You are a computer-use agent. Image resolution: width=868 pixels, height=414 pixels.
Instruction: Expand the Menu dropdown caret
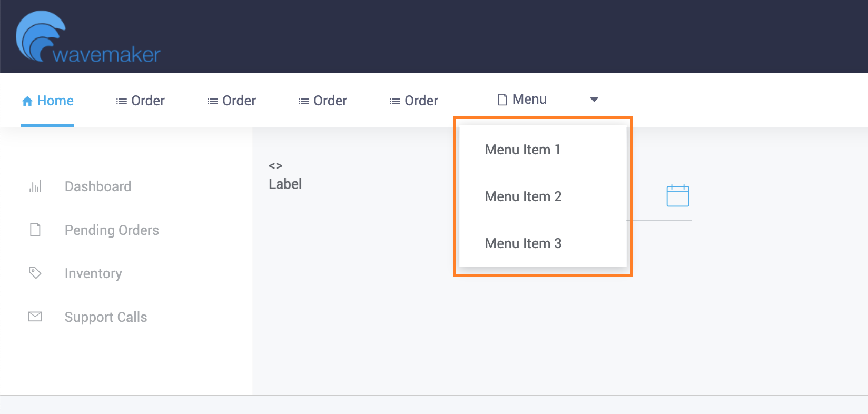pos(594,100)
